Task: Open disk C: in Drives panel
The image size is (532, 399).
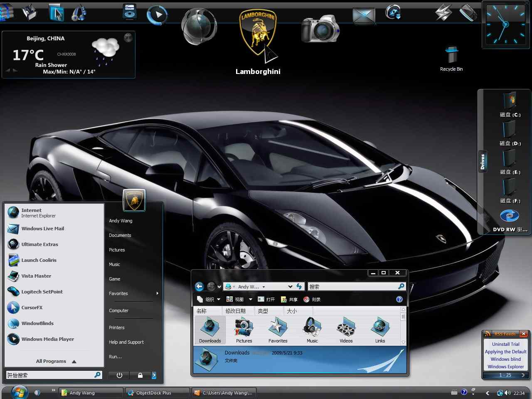Action: pyautogui.click(x=510, y=105)
